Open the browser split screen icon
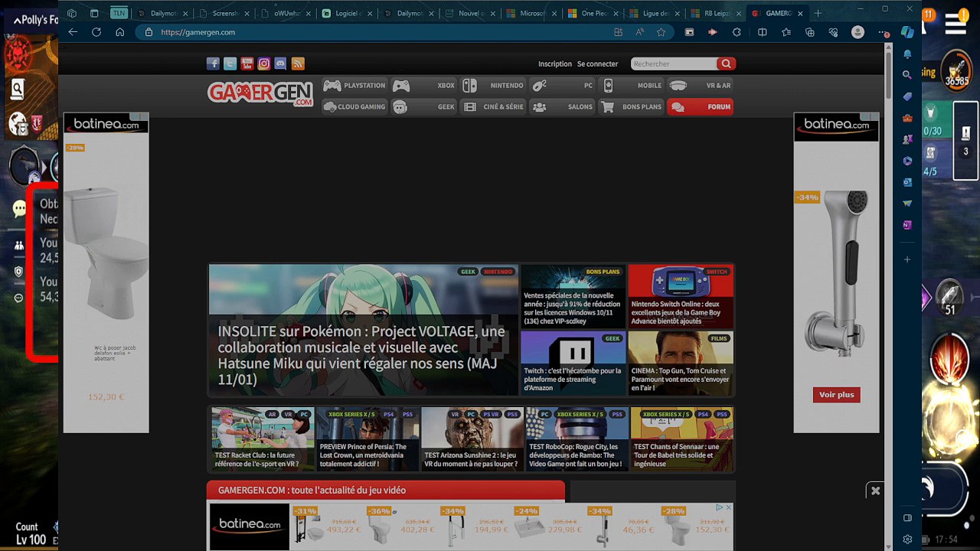The width and height of the screenshot is (980, 551). 762,32
